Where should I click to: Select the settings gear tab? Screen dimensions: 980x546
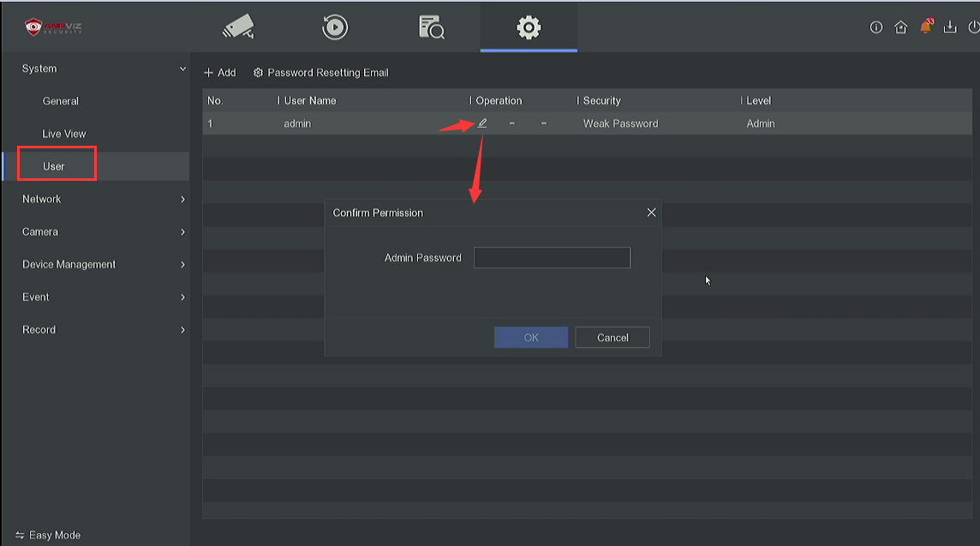point(529,27)
